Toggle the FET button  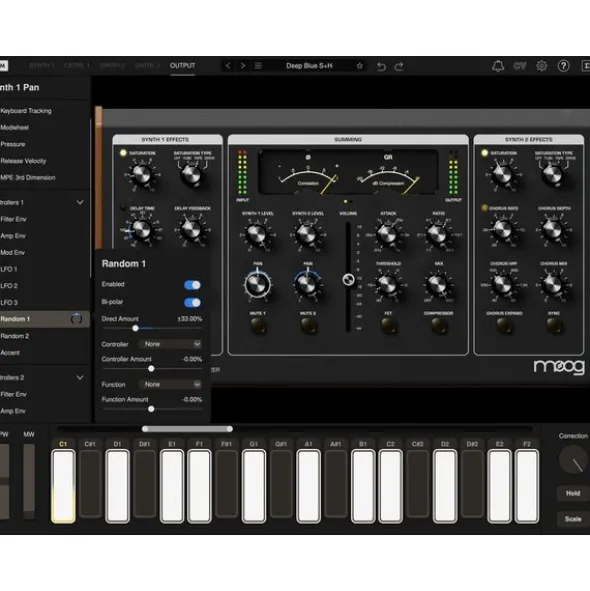pos(388,326)
